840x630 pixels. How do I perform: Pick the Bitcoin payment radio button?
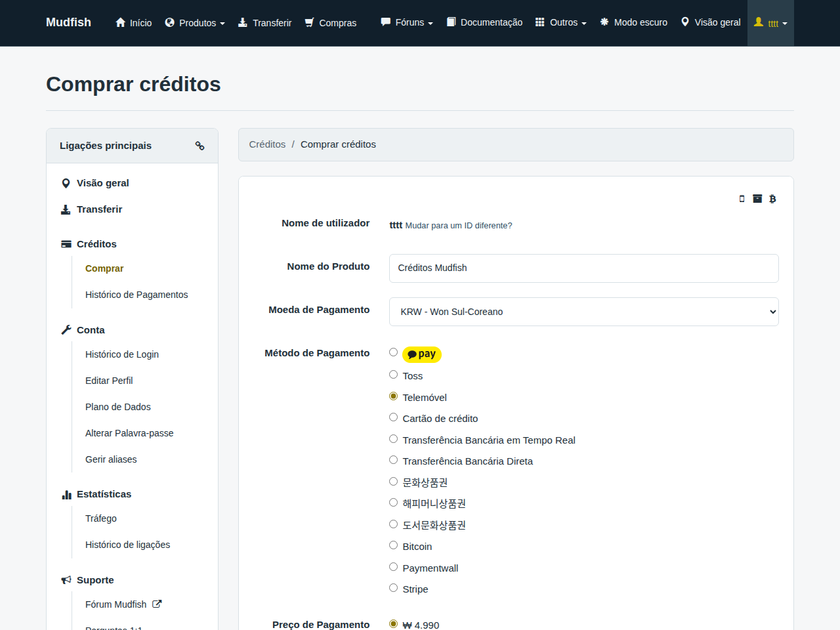(394, 545)
